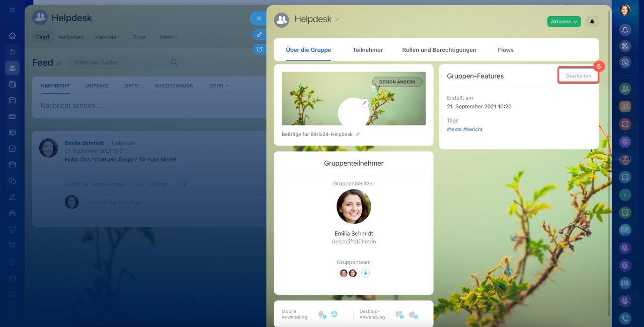Click CoPilot link under the post
The height and width of the screenshot is (327, 644).
pyautogui.click(x=159, y=184)
